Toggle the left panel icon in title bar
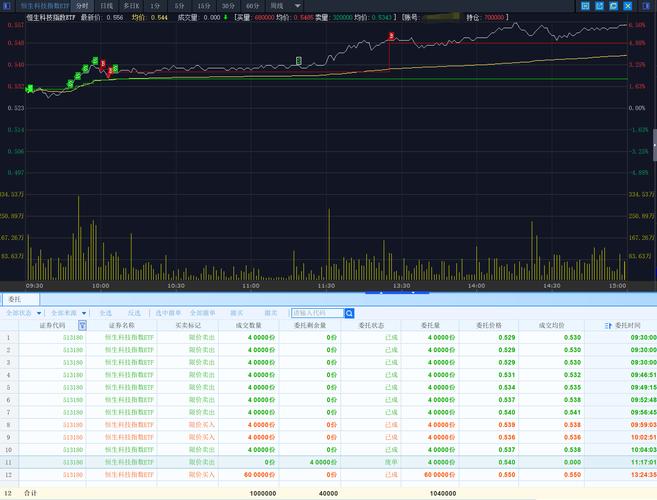657x500 pixels. pyautogui.click(x=7, y=6)
